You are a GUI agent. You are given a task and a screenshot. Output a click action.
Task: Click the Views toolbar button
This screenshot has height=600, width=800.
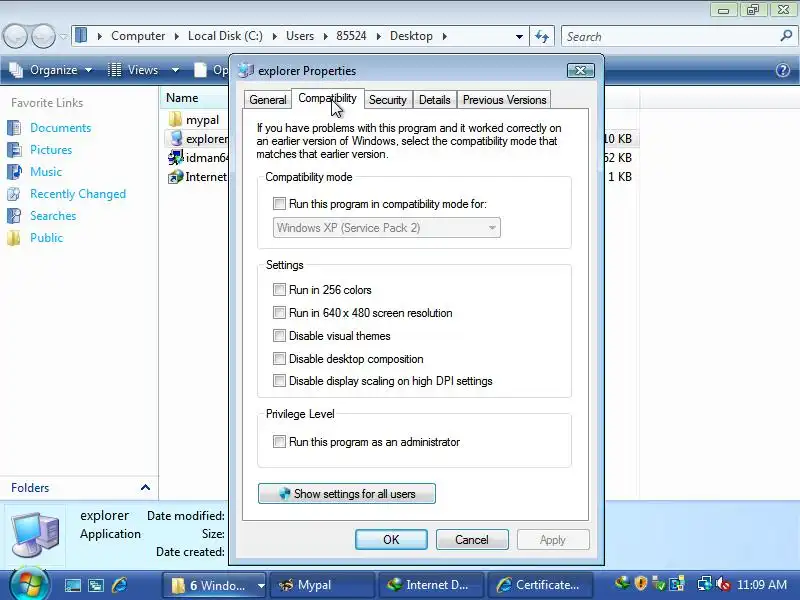134,70
